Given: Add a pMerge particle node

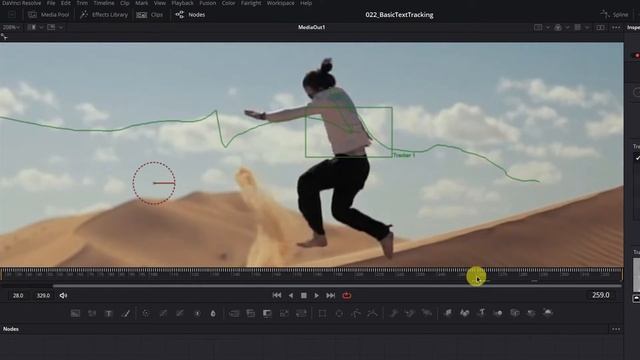Looking at the screenshot, I should point(410,313).
